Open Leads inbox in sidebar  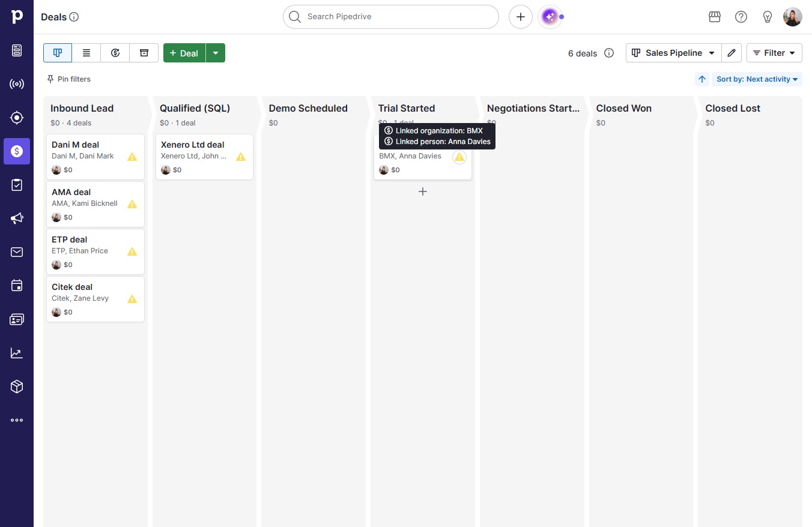pyautogui.click(x=17, y=50)
